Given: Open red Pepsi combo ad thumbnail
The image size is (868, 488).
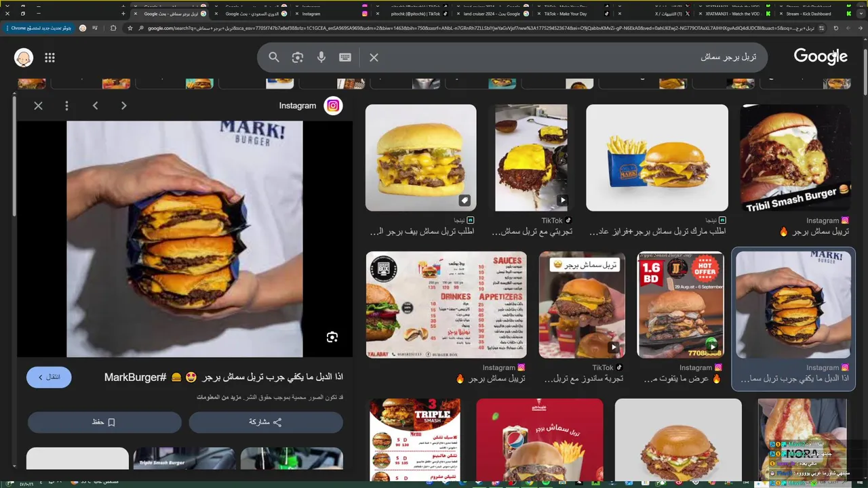Looking at the screenshot, I should click(539, 440).
